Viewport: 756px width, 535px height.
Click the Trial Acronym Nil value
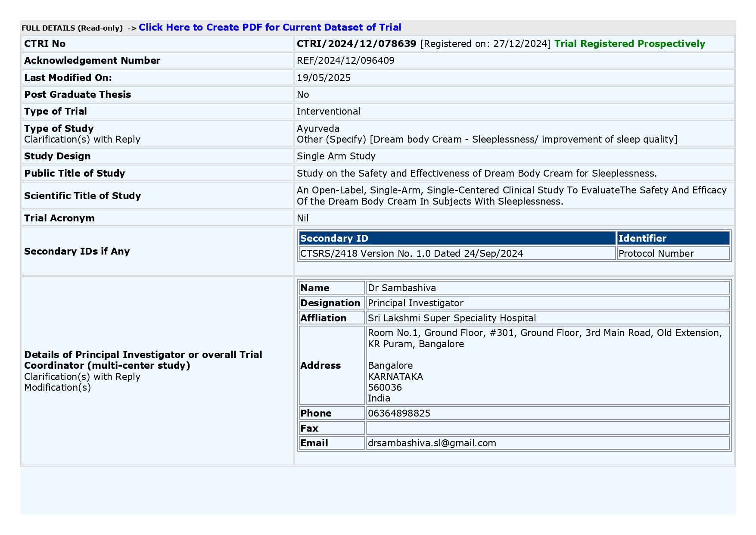coord(302,218)
